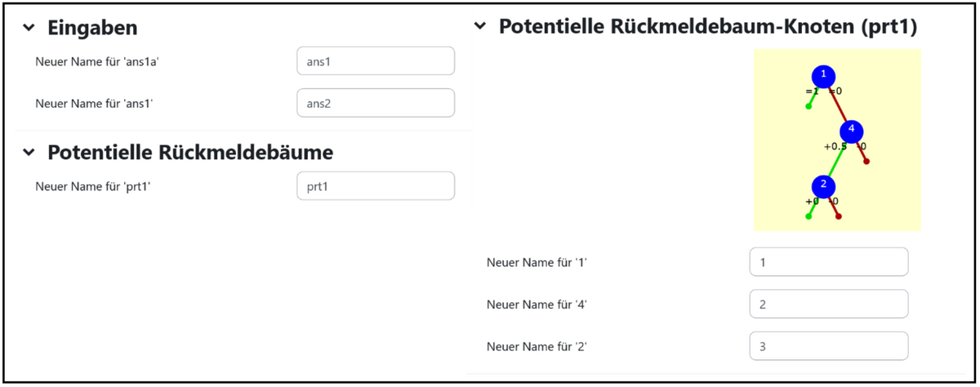
Task: Focus the new name field for 'ans1a'
Action: (x=375, y=61)
